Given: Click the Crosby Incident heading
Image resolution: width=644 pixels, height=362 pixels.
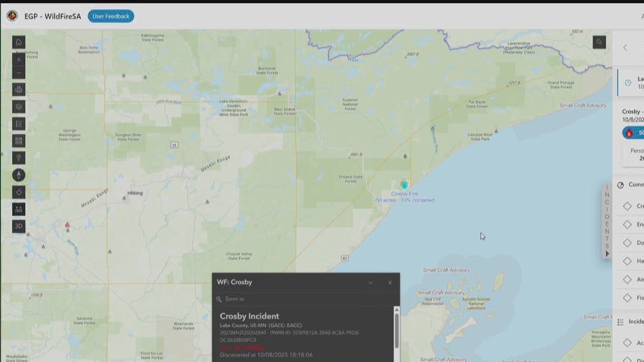Looking at the screenshot, I should pos(251,316).
